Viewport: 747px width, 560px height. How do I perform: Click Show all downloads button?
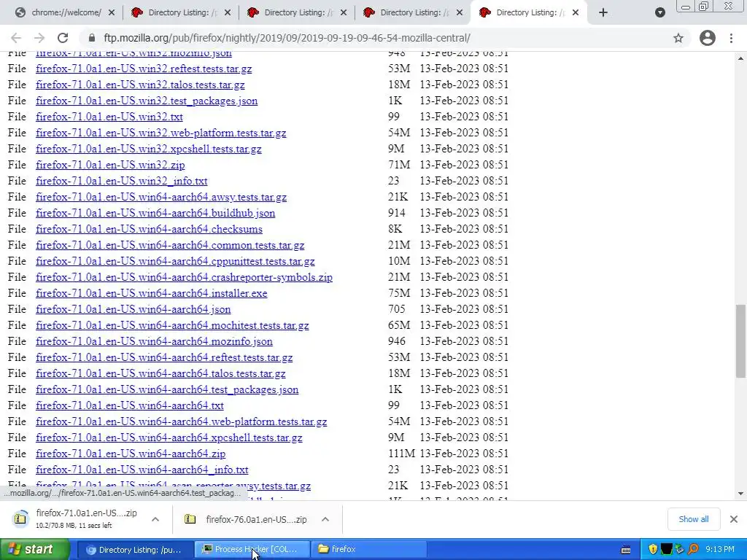693,519
